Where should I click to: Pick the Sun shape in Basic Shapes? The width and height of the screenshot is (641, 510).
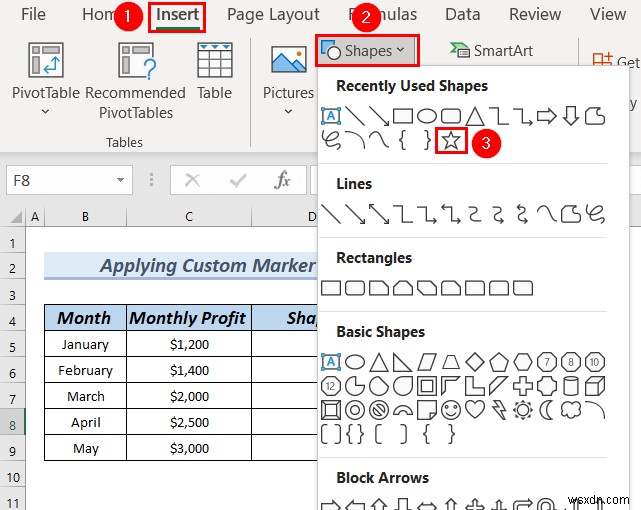[523, 410]
